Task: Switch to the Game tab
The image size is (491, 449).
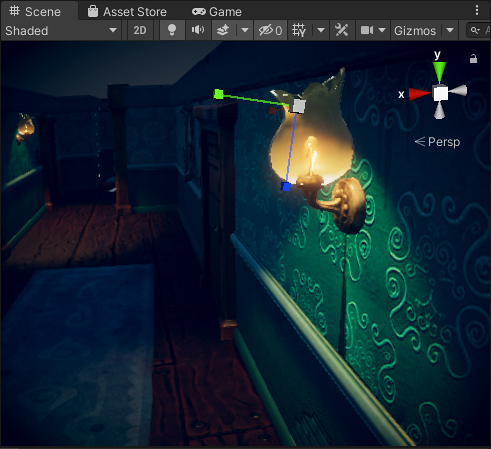Action: point(217,12)
